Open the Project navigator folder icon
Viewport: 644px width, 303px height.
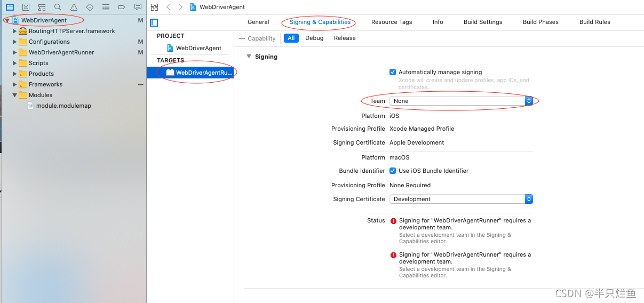click(x=10, y=7)
